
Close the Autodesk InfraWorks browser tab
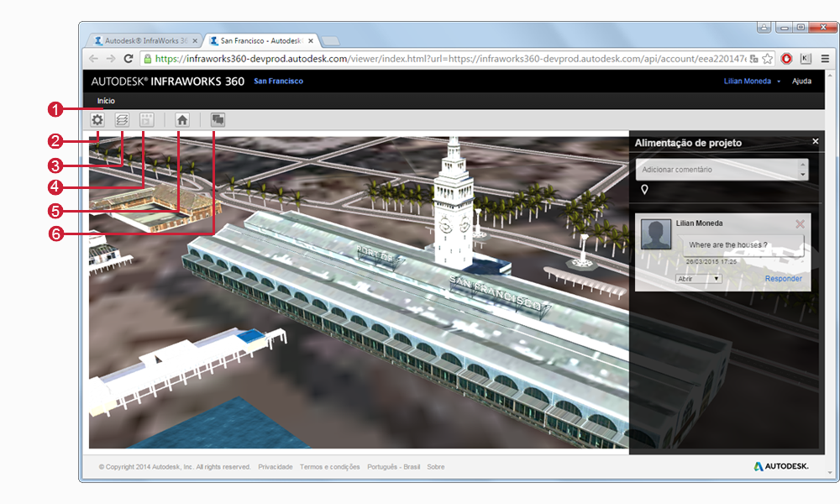[x=195, y=40]
